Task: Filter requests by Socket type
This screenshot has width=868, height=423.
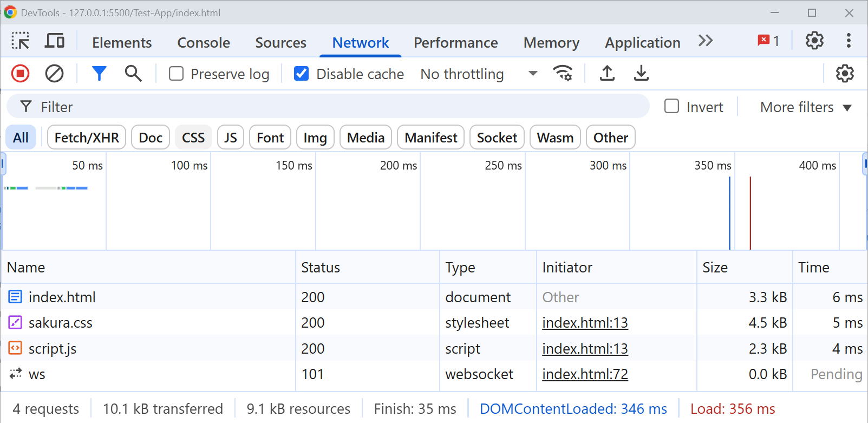Action: pyautogui.click(x=497, y=138)
